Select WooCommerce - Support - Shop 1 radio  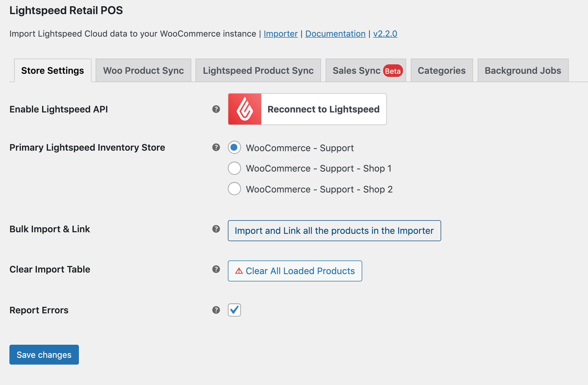[x=234, y=168]
